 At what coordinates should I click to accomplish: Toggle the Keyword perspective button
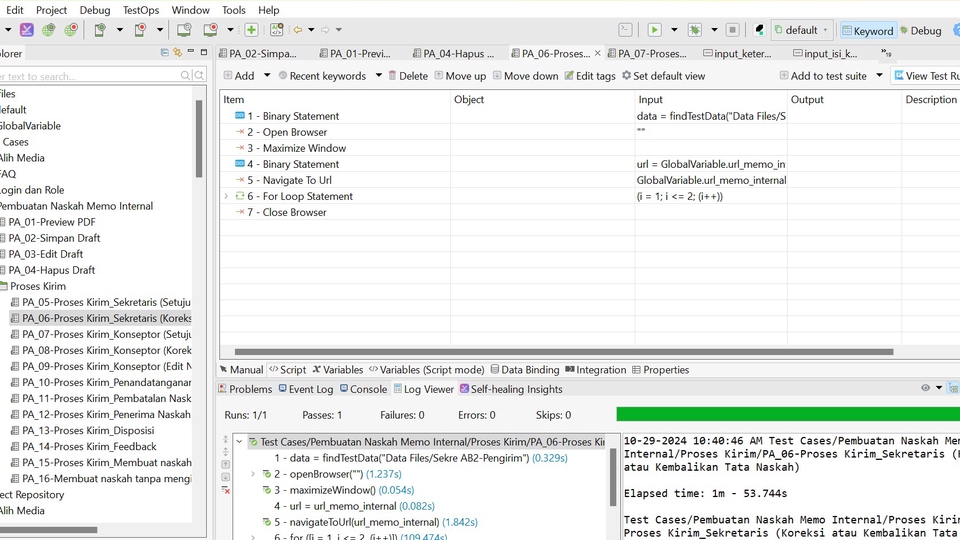(x=866, y=31)
